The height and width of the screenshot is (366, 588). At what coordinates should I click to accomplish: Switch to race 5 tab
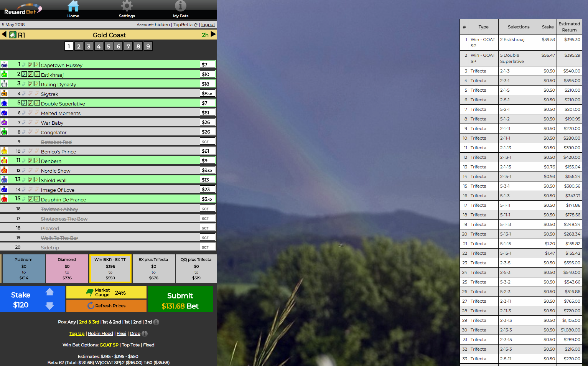[x=109, y=46]
